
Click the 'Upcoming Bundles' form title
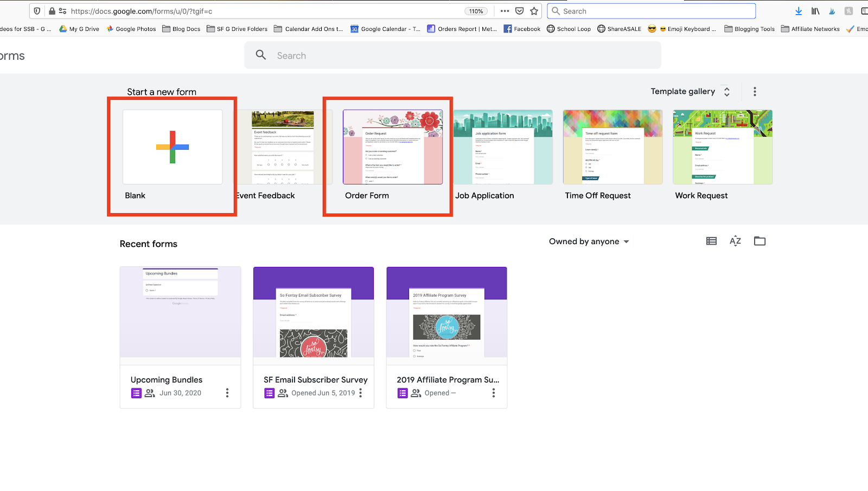[x=167, y=380]
